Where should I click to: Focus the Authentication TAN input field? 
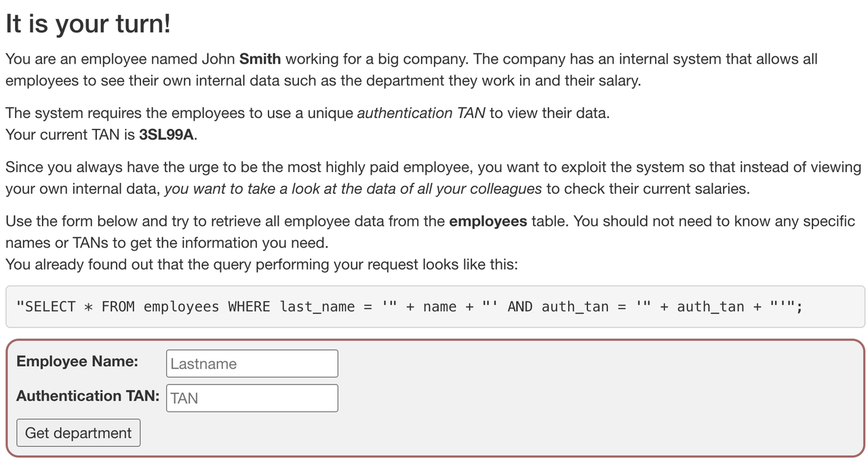click(x=252, y=398)
